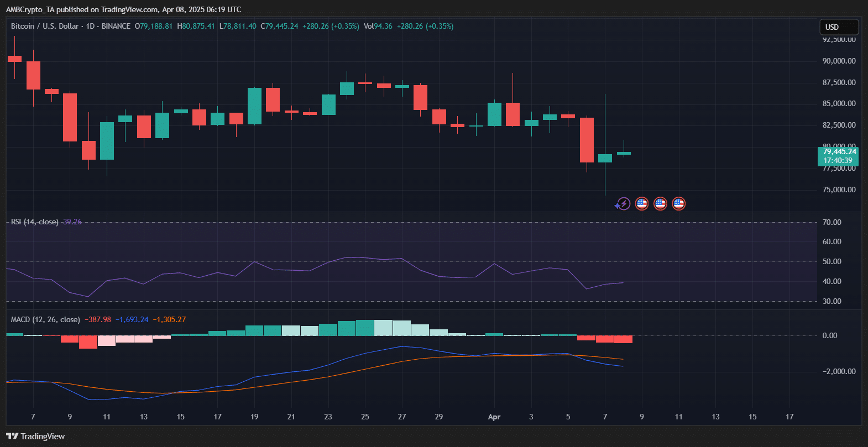Click date 23 on the time axis

click(328, 417)
